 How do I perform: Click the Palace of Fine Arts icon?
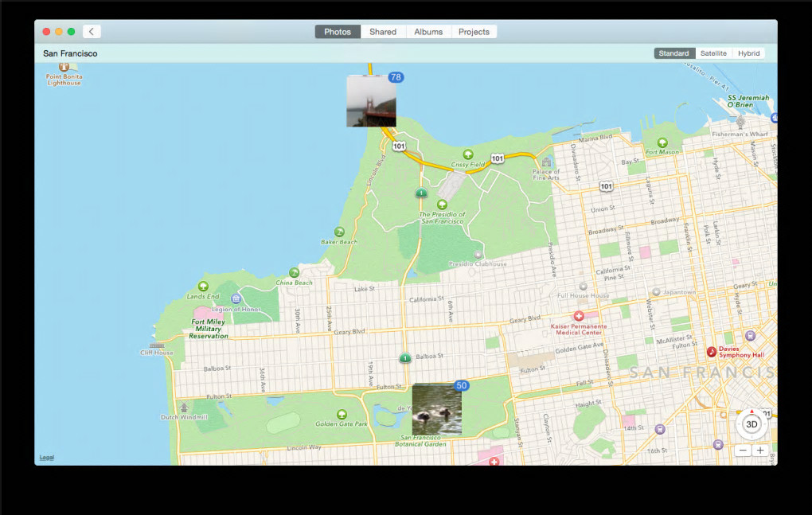[546, 162]
